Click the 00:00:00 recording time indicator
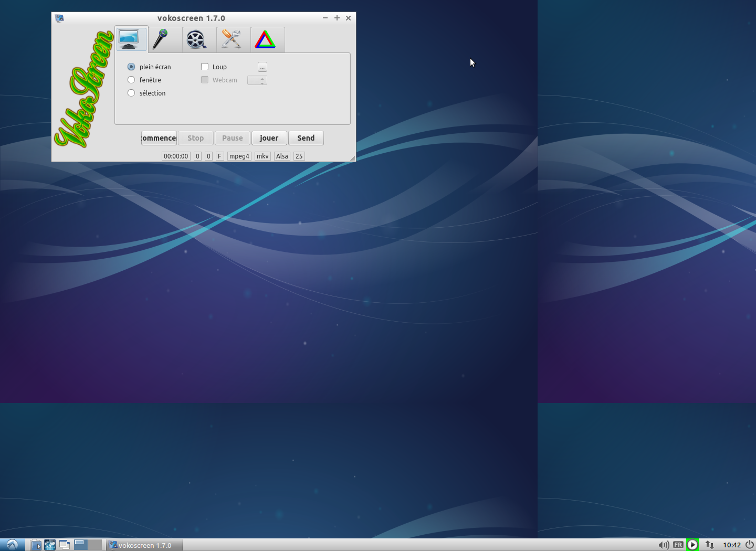 (x=176, y=156)
